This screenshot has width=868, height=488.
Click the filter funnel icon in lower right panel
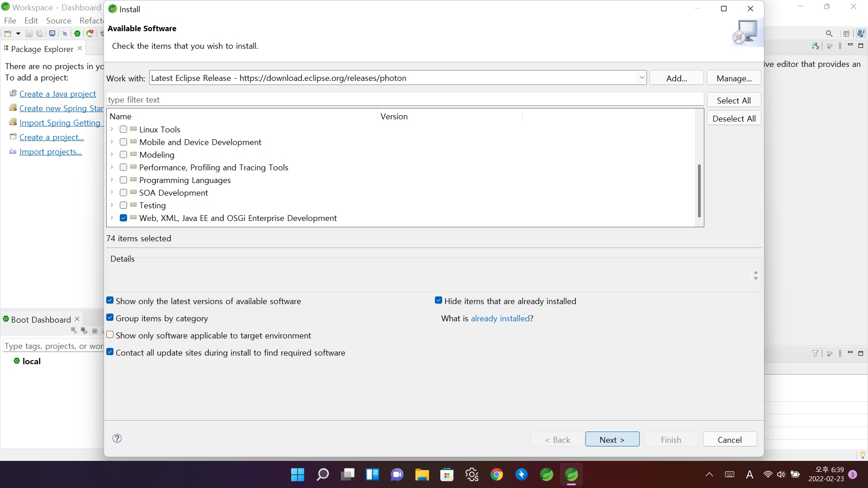pos(815,353)
